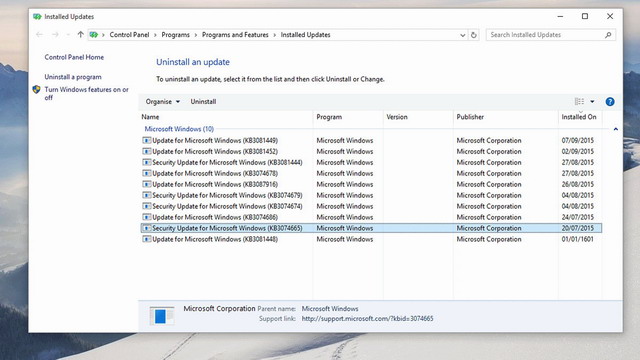The width and height of the screenshot is (640, 360).
Task: Click the Back navigation arrow
Action: 40,35
